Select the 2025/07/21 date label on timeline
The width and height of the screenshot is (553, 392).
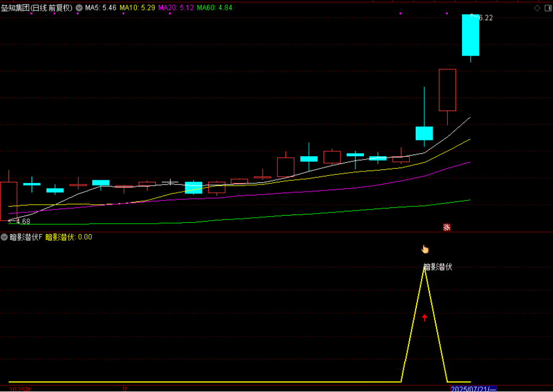pos(472,389)
